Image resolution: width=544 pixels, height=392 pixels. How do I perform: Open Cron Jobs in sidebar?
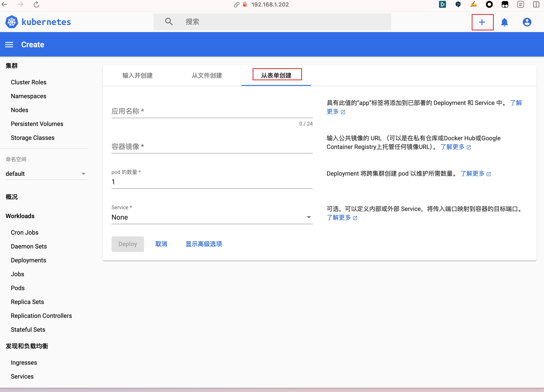(x=25, y=233)
